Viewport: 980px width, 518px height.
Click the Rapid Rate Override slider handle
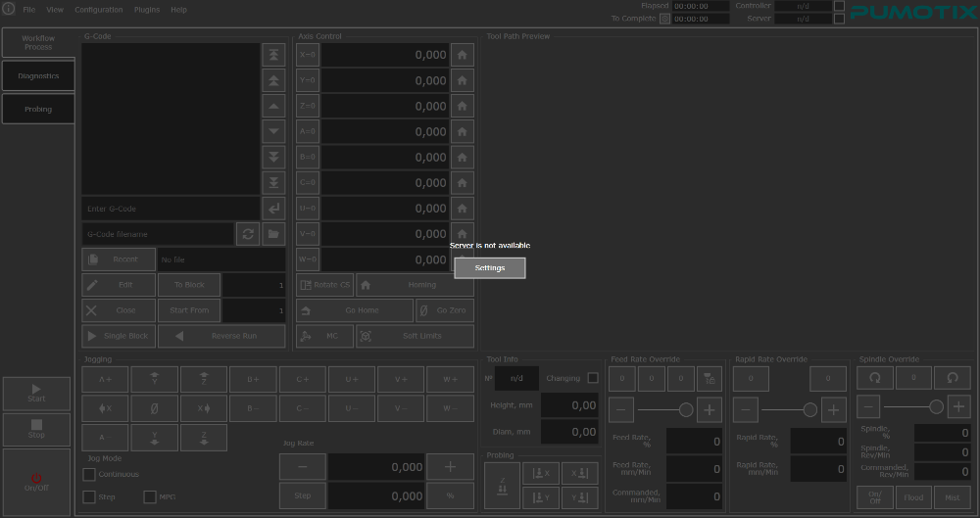tap(810, 410)
